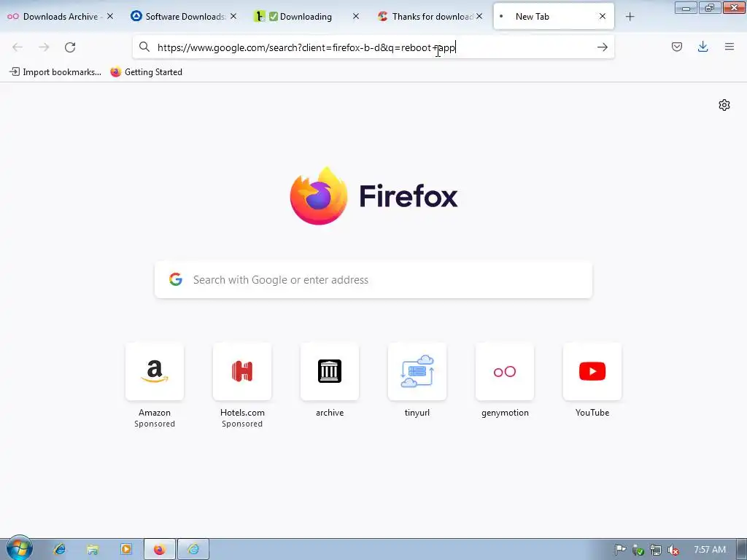Open new tab personalization gear

tap(724, 105)
